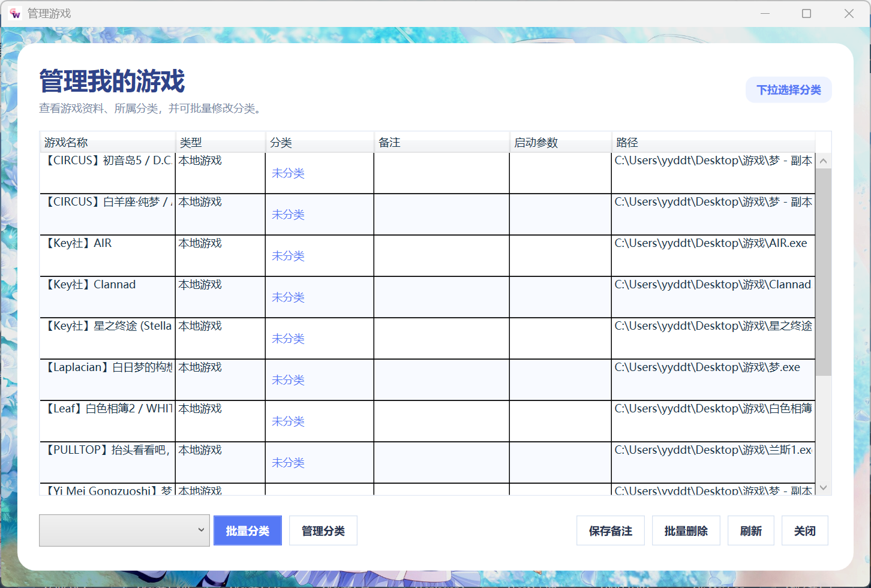The height and width of the screenshot is (588, 871).
Task: Click the 批量分类 button
Action: click(x=248, y=530)
